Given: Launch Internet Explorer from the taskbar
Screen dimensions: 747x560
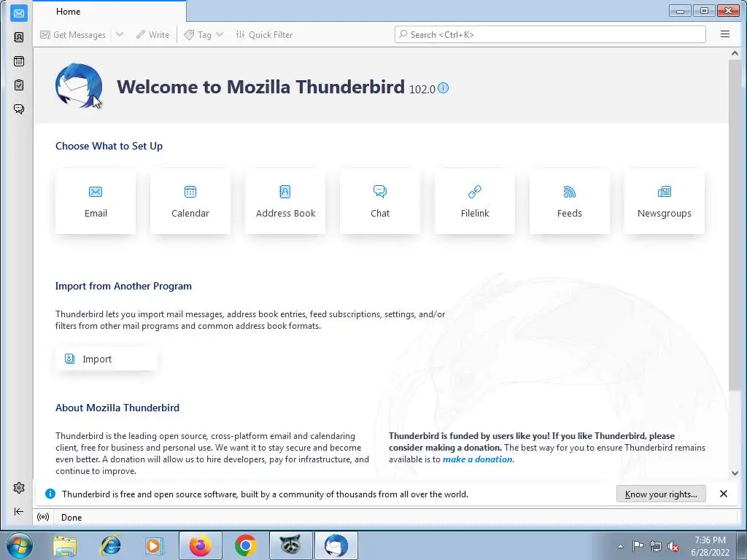Looking at the screenshot, I should coord(110,545).
